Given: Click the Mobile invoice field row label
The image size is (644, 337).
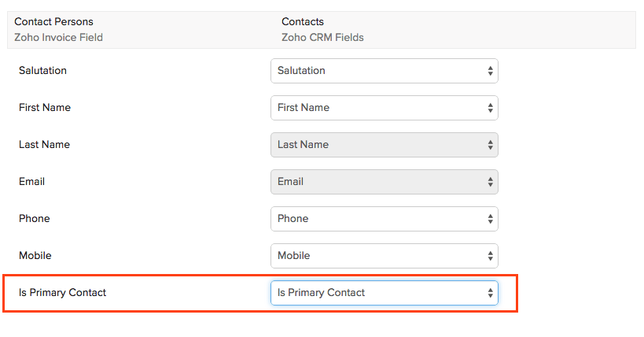Looking at the screenshot, I should pos(35,256).
